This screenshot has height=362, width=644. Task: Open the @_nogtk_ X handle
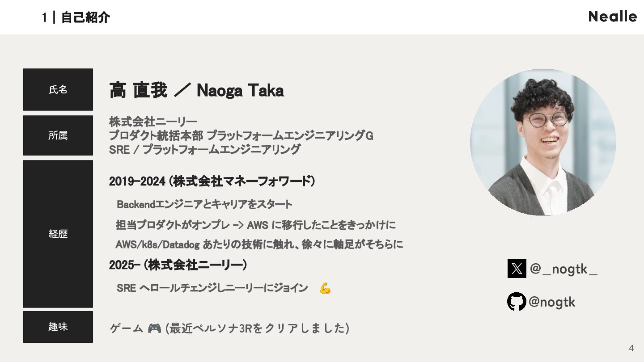(563, 269)
